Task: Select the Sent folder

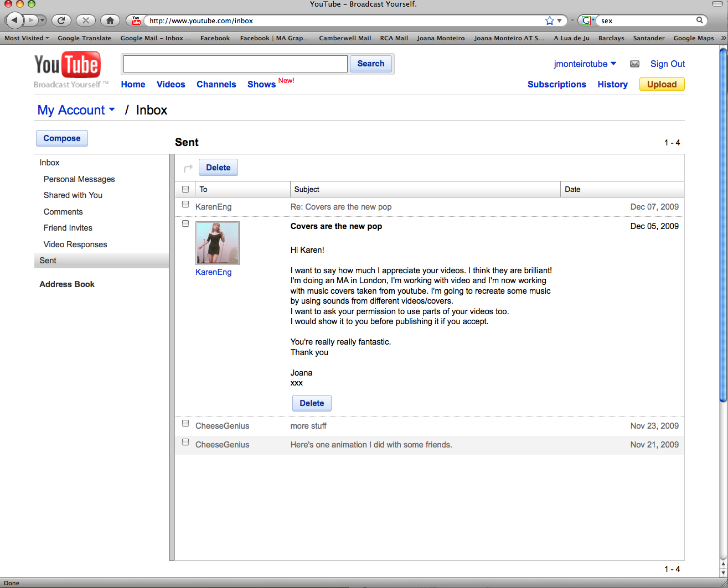Action: [x=101, y=261]
